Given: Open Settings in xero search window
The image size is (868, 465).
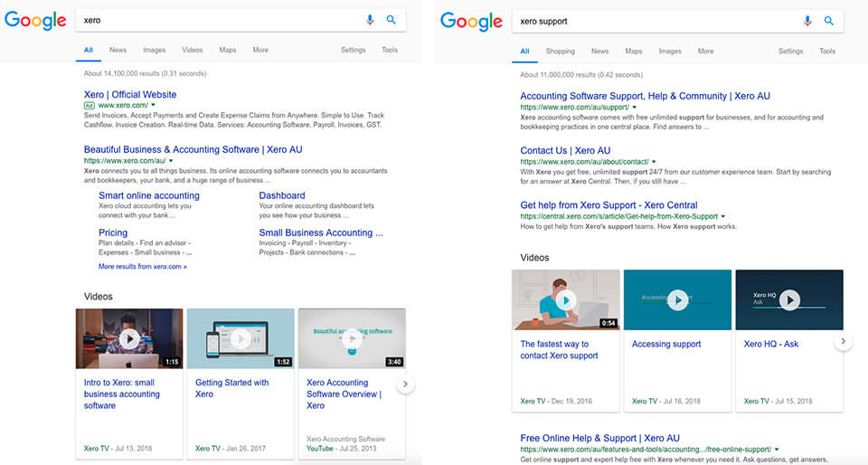Looking at the screenshot, I should (354, 50).
